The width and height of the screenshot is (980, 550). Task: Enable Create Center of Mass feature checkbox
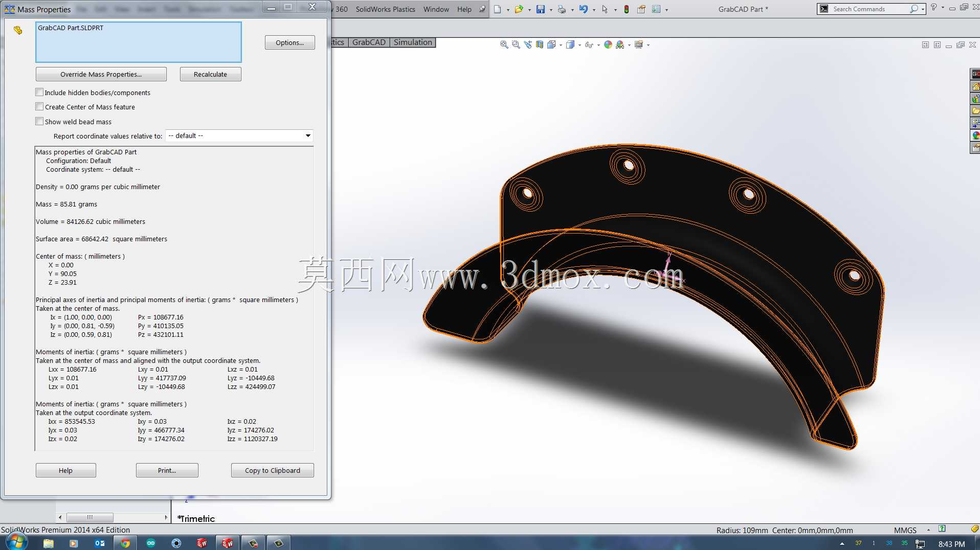pyautogui.click(x=39, y=107)
